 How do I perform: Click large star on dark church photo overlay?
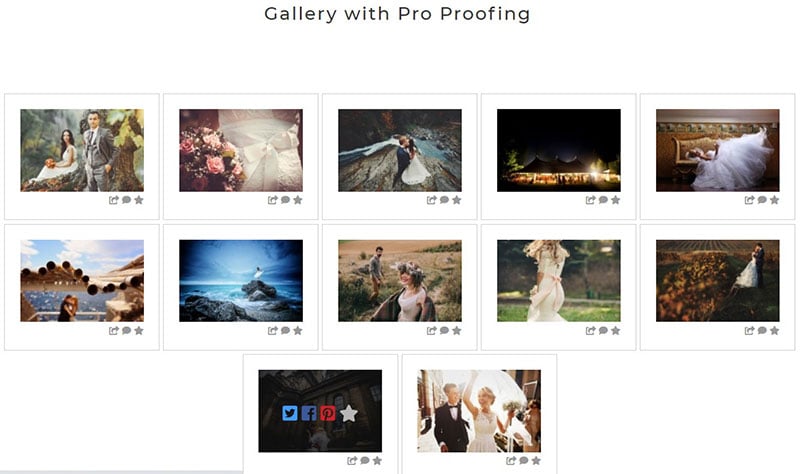click(348, 413)
